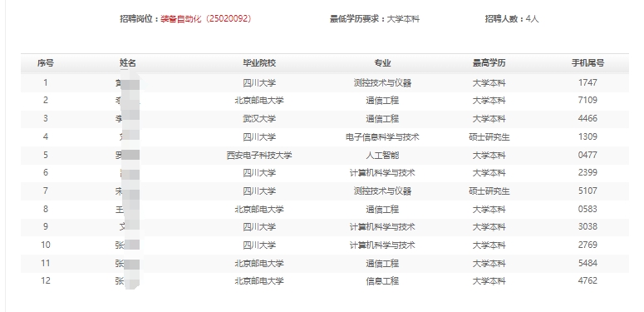Image resolution: width=644 pixels, height=312 pixels.
Task: Click the 招聘人数 4人 text
Action: pyautogui.click(x=512, y=19)
